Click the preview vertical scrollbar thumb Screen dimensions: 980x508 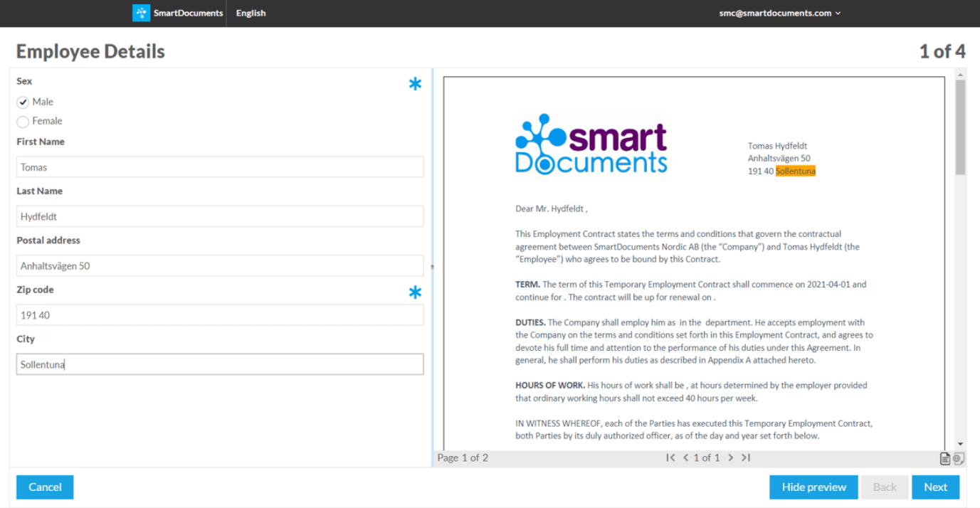tap(961, 127)
